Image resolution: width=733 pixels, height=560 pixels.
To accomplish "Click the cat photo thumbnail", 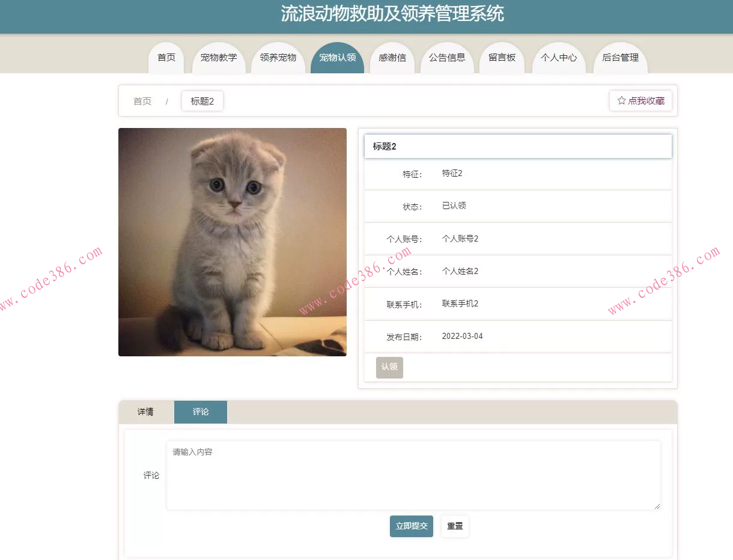I will pyautogui.click(x=232, y=242).
